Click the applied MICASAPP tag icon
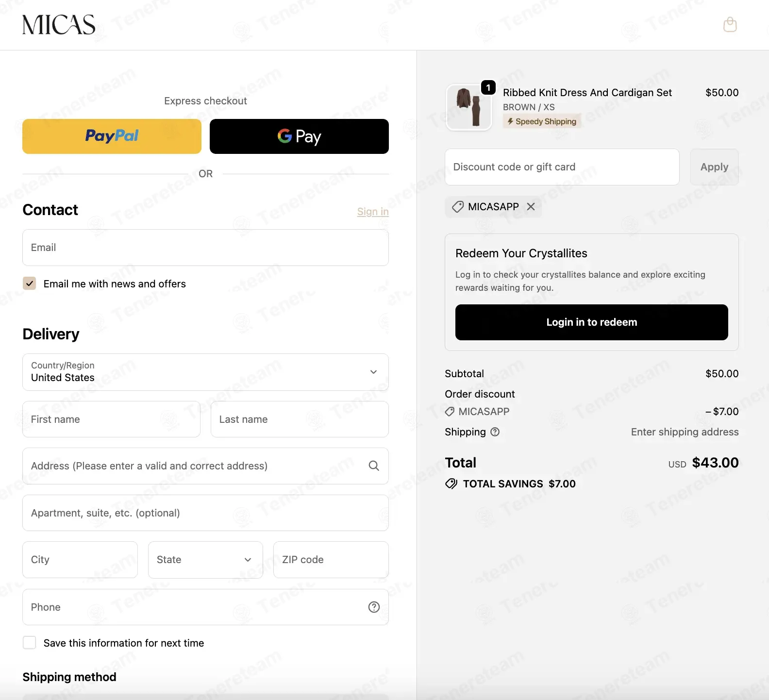This screenshot has width=769, height=700. [458, 207]
